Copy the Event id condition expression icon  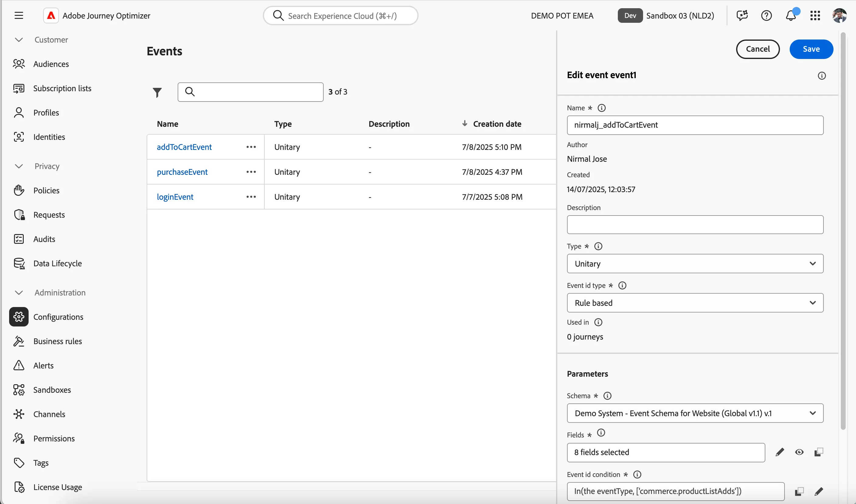(x=799, y=492)
